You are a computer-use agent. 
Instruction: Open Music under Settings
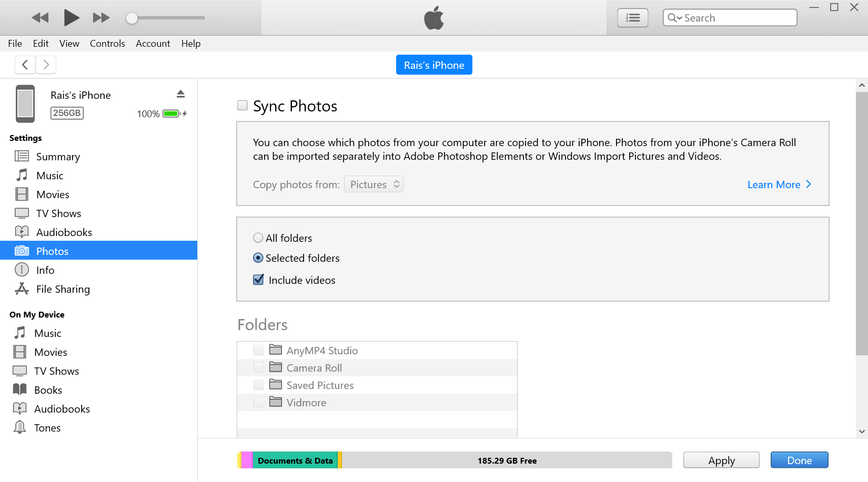coord(49,176)
